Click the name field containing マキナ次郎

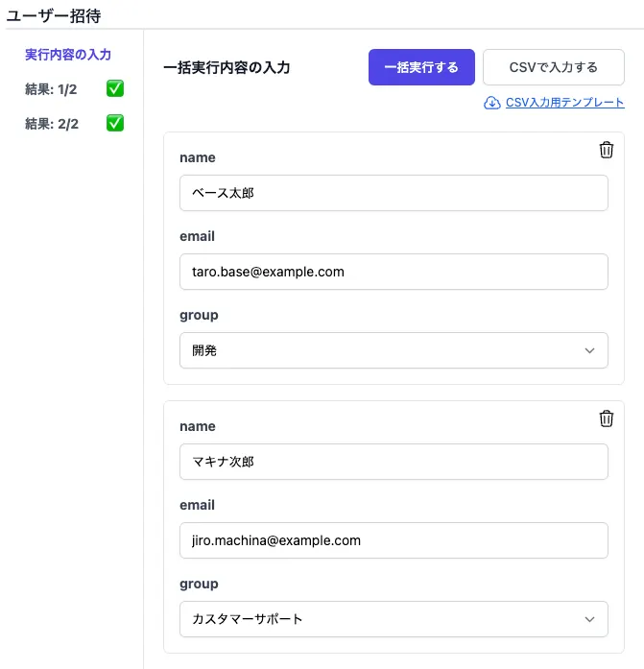point(394,462)
